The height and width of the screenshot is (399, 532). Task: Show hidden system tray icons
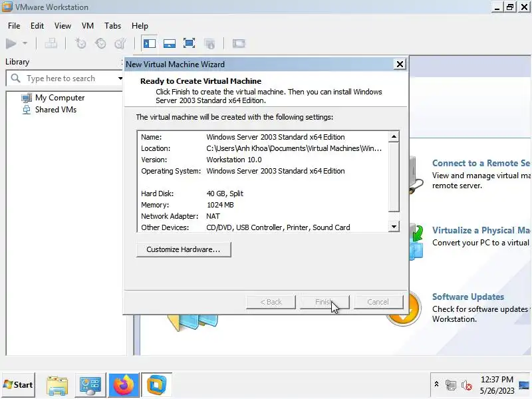click(x=436, y=384)
